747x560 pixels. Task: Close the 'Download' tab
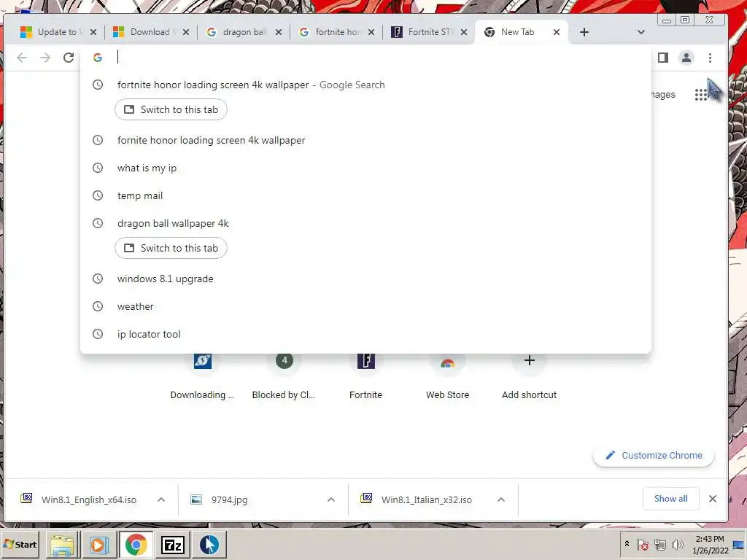(x=186, y=32)
